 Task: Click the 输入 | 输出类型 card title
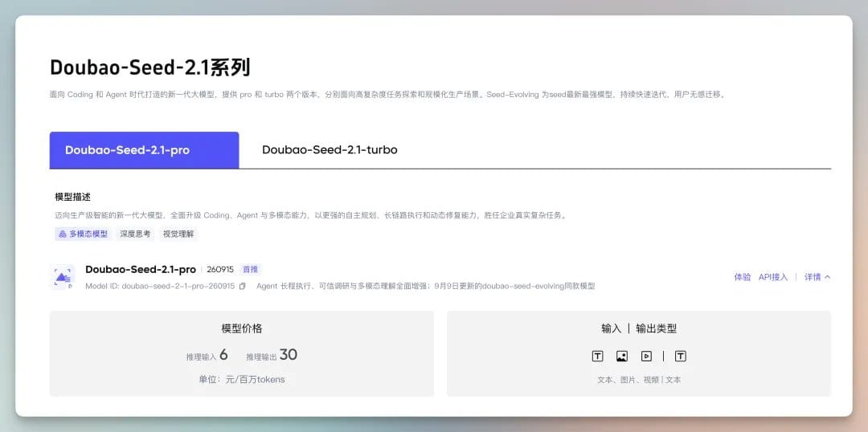point(639,328)
